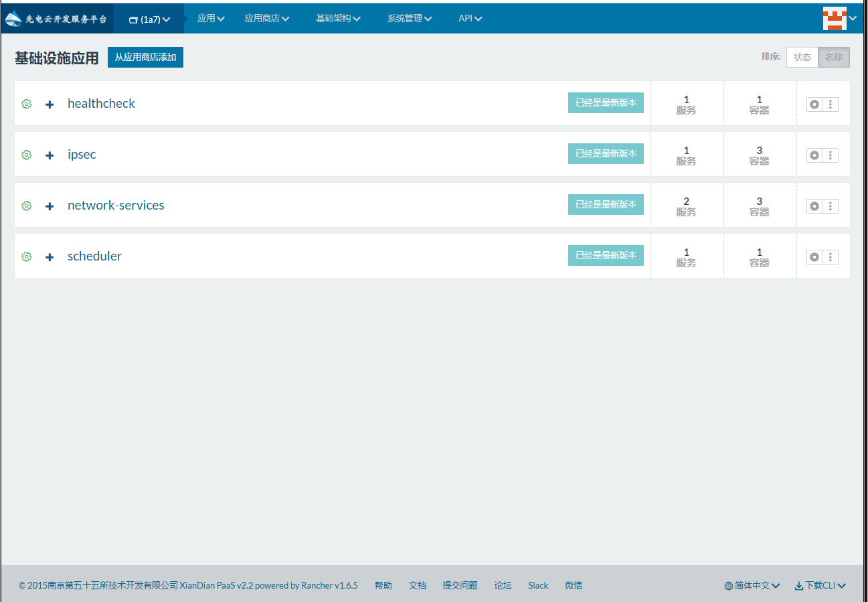Open the Slack footer link
868x602 pixels.
538,585
